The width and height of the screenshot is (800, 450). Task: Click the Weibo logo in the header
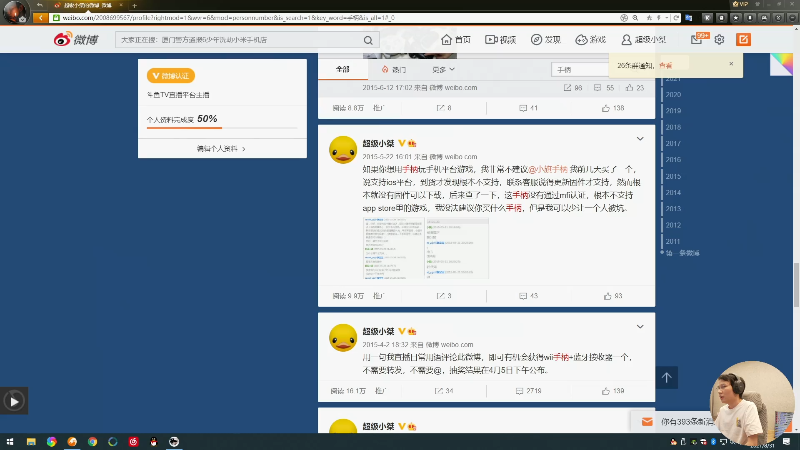click(76, 39)
